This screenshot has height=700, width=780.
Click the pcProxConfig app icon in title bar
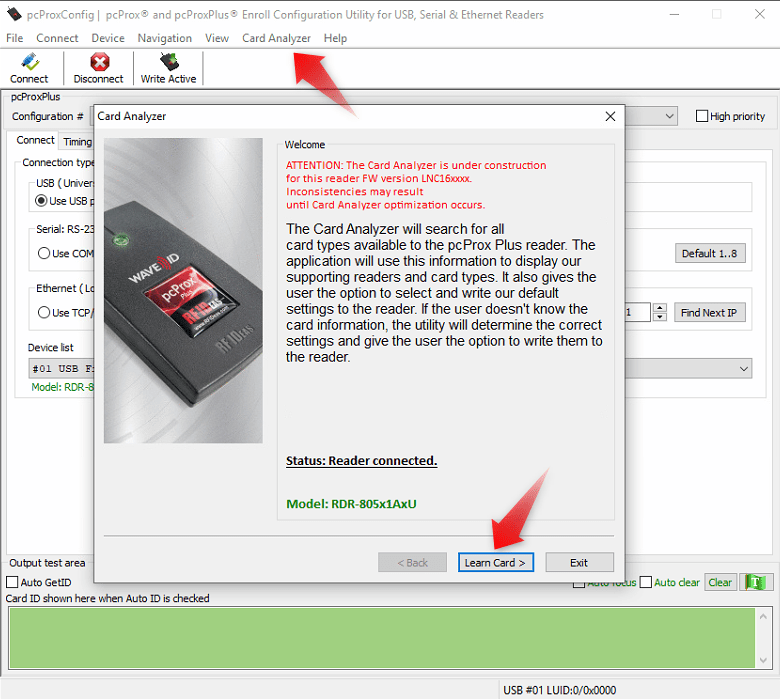(14, 14)
